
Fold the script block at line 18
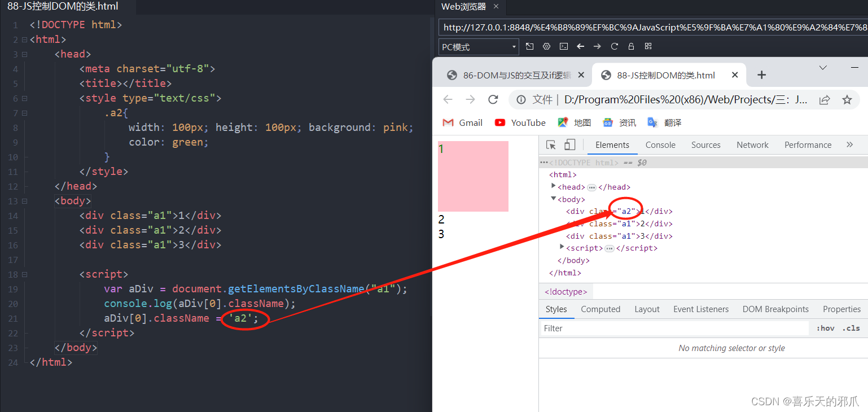pyautogui.click(x=24, y=274)
